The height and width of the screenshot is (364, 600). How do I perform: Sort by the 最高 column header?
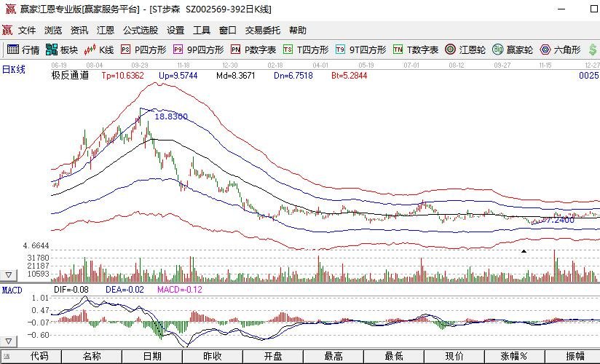(x=333, y=356)
